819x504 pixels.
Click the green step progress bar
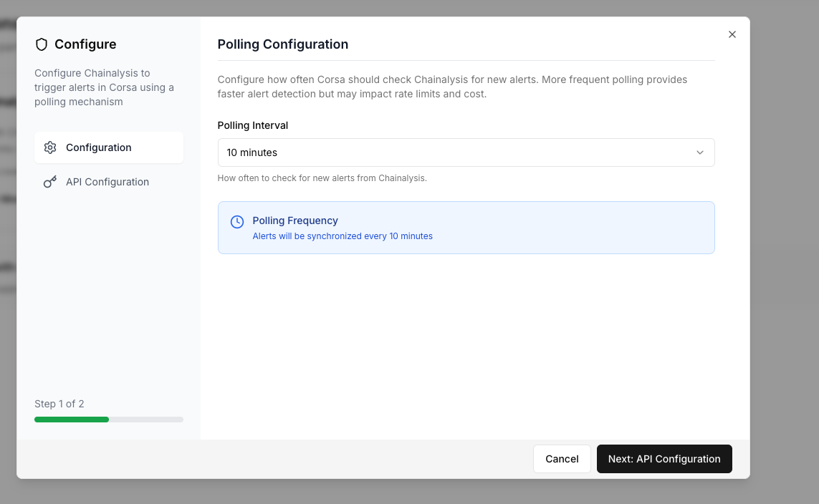pyautogui.click(x=72, y=420)
